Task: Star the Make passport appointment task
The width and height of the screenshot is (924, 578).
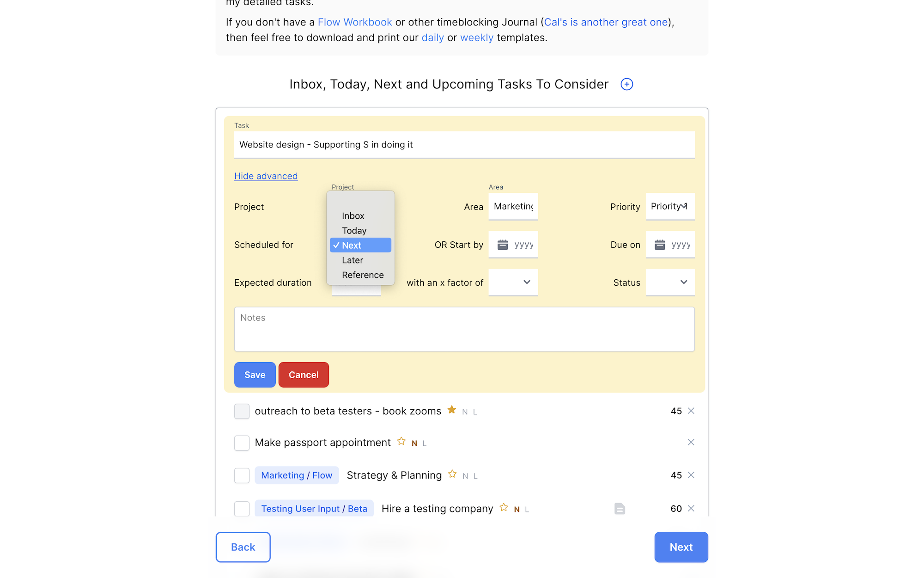Action: point(401,442)
